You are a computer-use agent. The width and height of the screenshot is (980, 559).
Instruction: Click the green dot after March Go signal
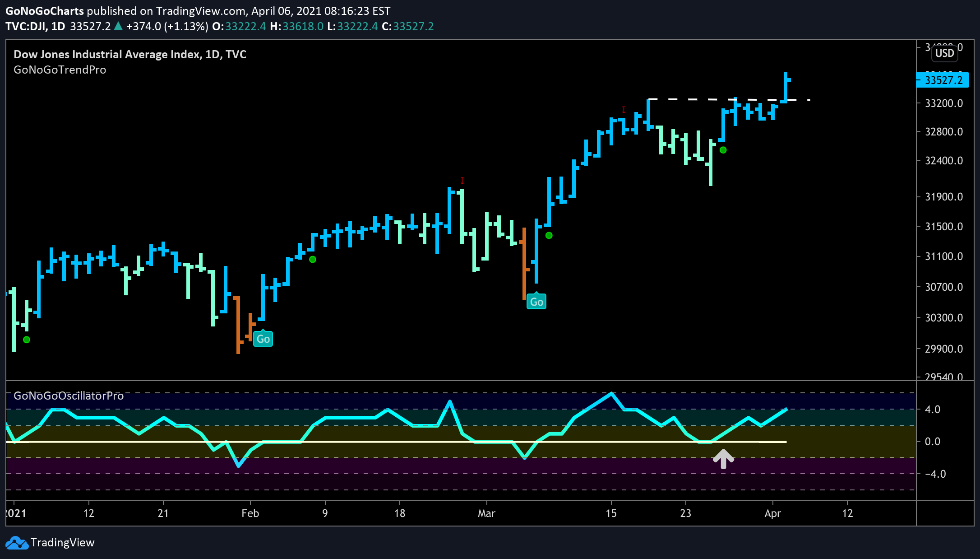549,235
